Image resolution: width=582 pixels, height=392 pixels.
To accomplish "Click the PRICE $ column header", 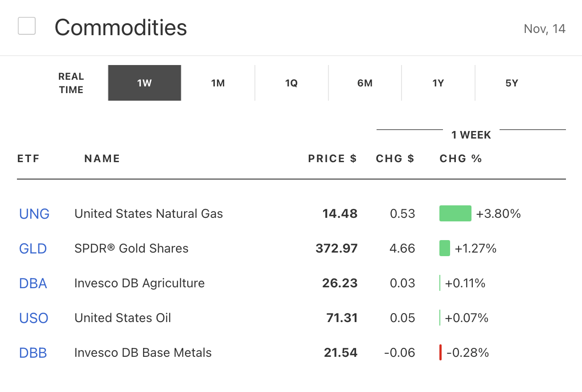I will point(332,159).
